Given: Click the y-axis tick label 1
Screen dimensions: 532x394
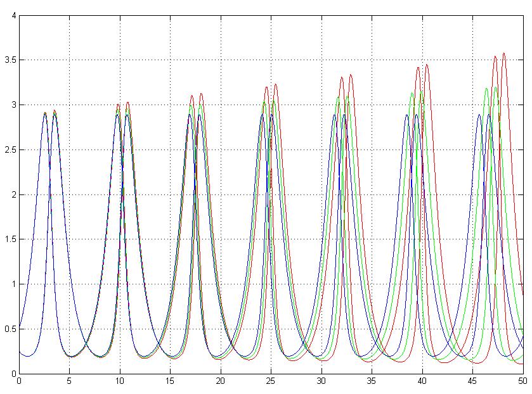Looking at the screenshot, I should pos(13,284).
